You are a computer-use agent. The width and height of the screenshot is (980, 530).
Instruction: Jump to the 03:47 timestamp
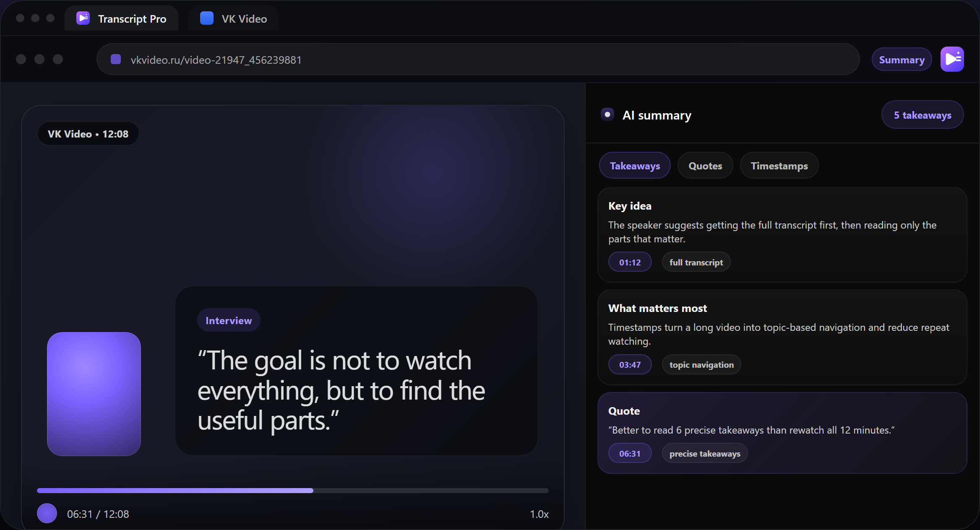coord(630,364)
